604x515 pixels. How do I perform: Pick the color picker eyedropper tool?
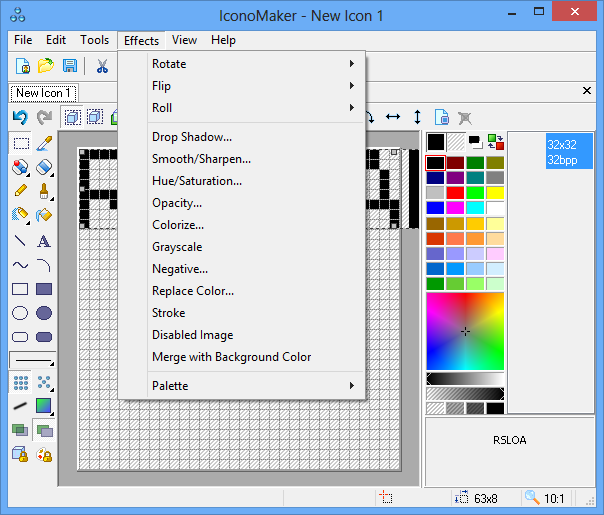[44, 143]
